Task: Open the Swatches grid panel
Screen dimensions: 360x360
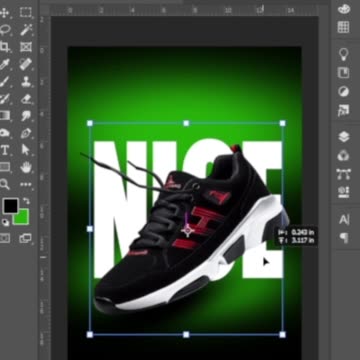Action: (343, 27)
